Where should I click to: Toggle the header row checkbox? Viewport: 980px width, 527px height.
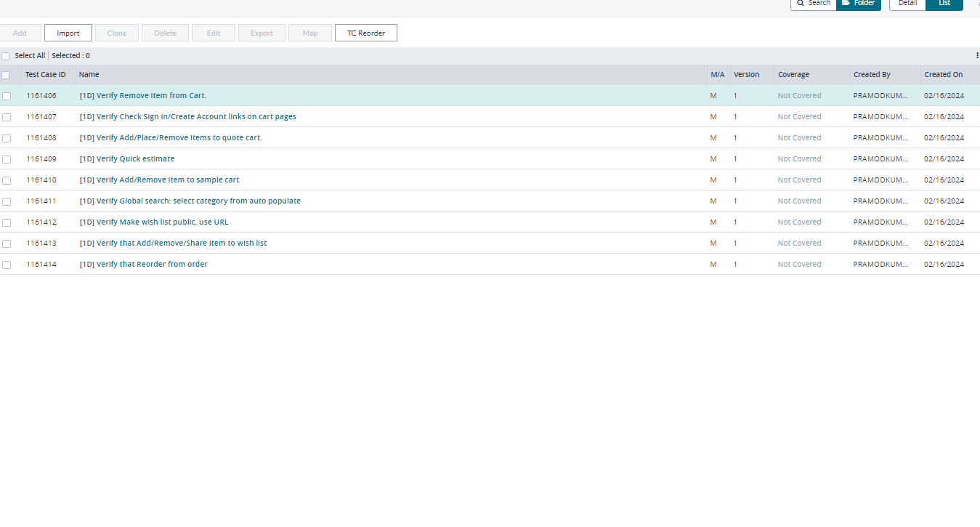[x=6, y=75]
